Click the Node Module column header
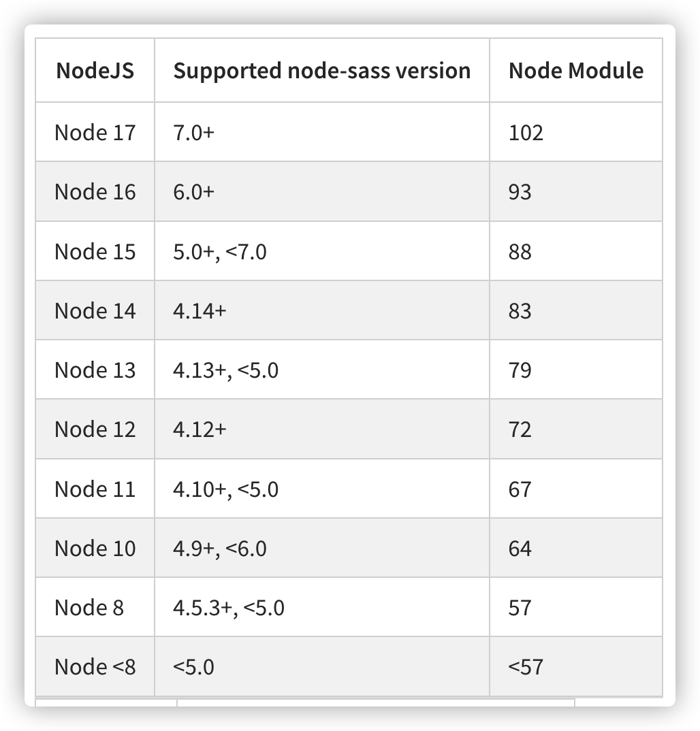Viewport: 700px width, 731px height. (x=576, y=71)
